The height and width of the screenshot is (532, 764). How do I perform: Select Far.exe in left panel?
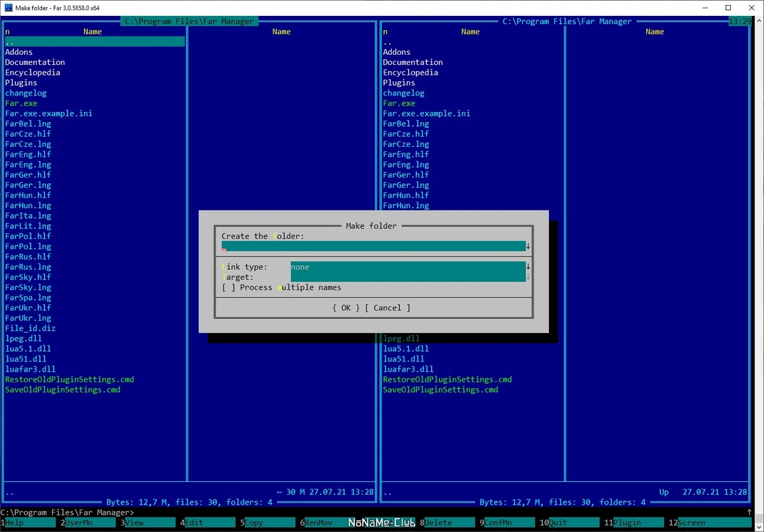21,103
